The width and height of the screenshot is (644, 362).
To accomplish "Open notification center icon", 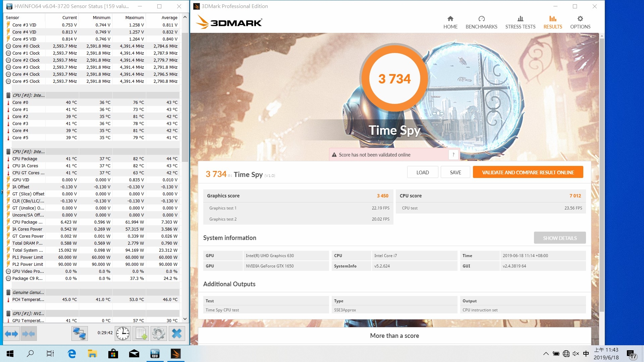I will [x=632, y=354].
